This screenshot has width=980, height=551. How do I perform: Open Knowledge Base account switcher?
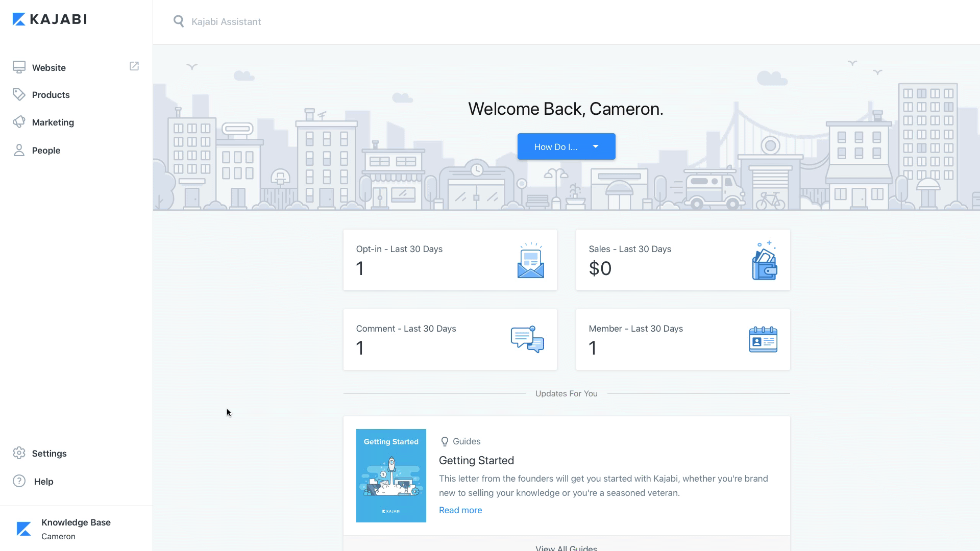[x=76, y=529]
